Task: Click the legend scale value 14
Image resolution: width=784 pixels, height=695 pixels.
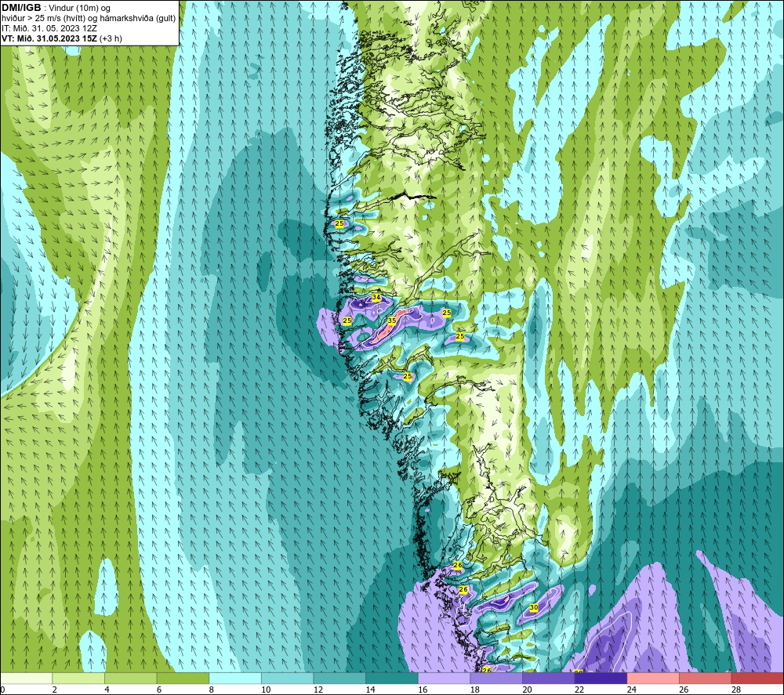Action: [371, 690]
